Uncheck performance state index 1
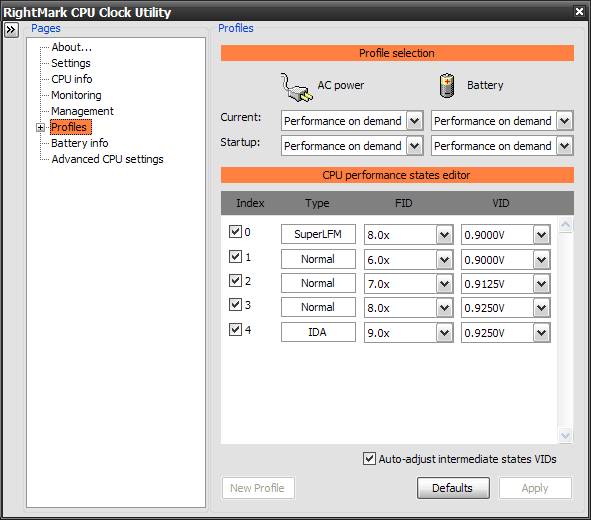The width and height of the screenshot is (591, 520). (x=236, y=257)
